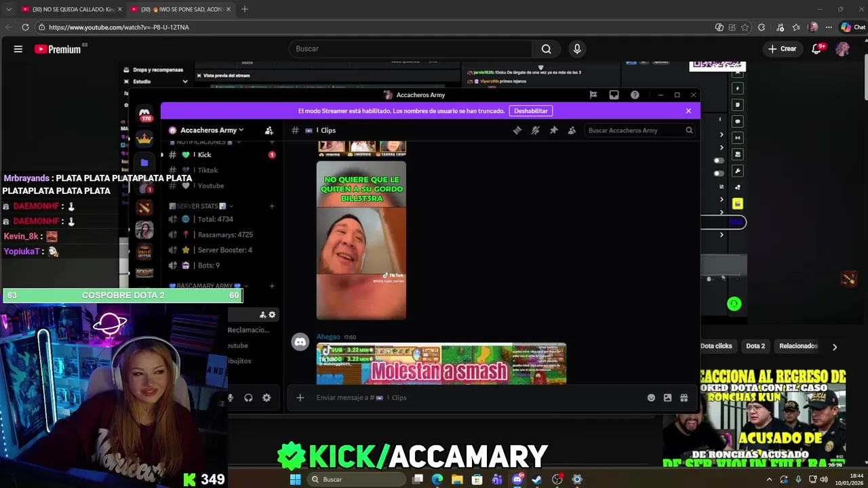Open the Discord inbox icon
Screen dimensions: 868x488
tap(614, 95)
